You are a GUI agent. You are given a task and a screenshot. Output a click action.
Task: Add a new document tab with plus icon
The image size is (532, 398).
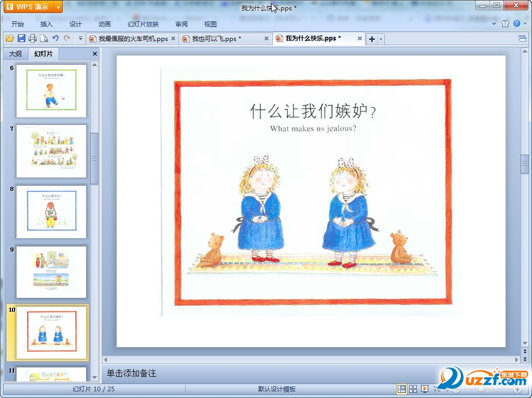pos(372,39)
